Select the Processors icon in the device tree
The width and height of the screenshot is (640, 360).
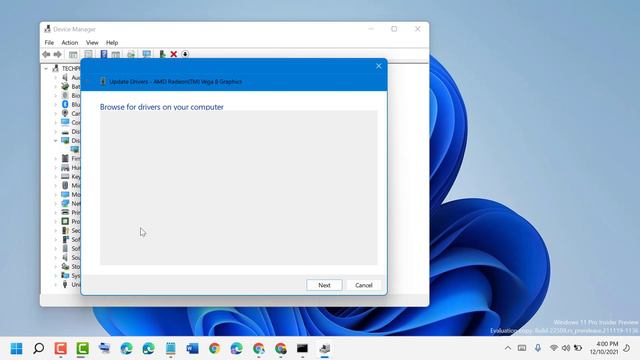coord(65,221)
